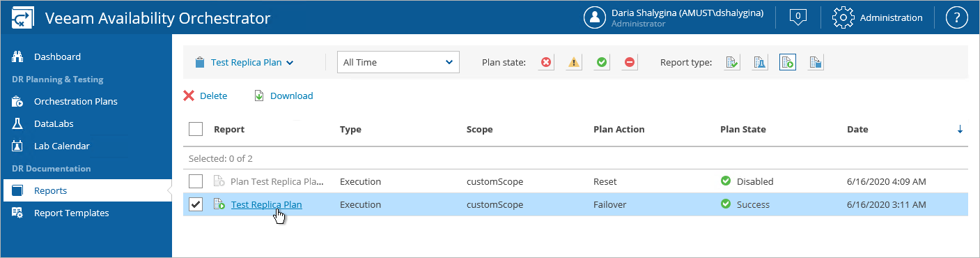Open the Administration settings
This screenshot has width=980, height=258.
878,18
